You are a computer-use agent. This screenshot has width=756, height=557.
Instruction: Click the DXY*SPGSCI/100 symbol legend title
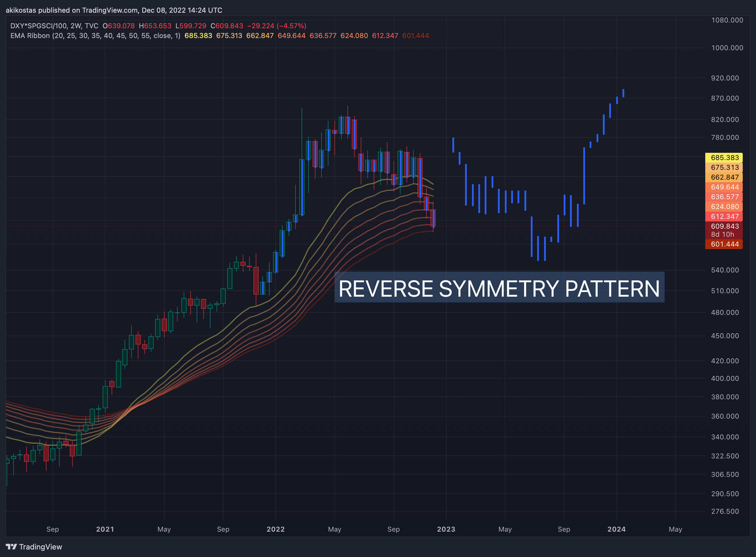54,26
